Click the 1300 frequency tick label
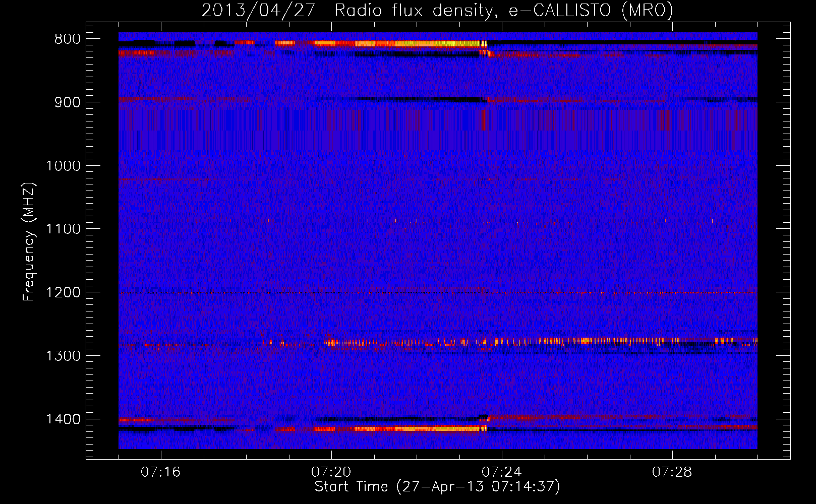Image resolution: width=816 pixels, height=504 pixels. 63,356
